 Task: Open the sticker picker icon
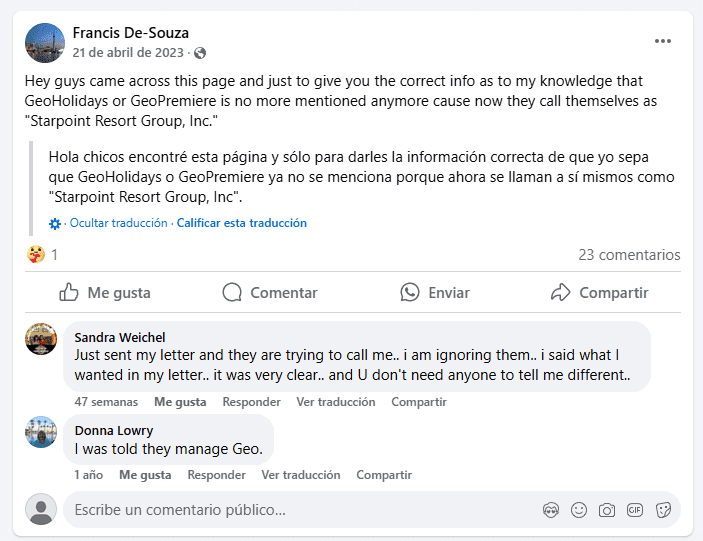[662, 510]
